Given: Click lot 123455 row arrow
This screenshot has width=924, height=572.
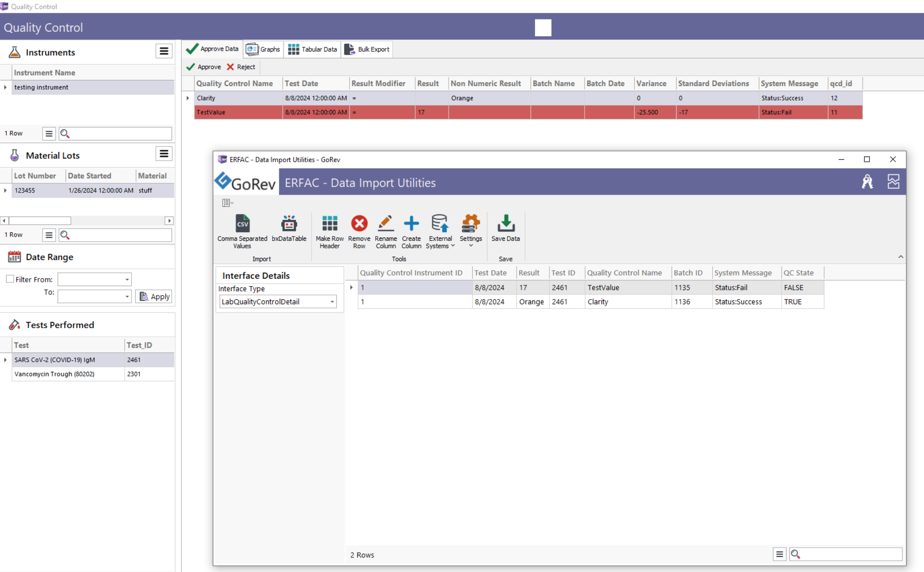Looking at the screenshot, I should pyautogui.click(x=5, y=190).
